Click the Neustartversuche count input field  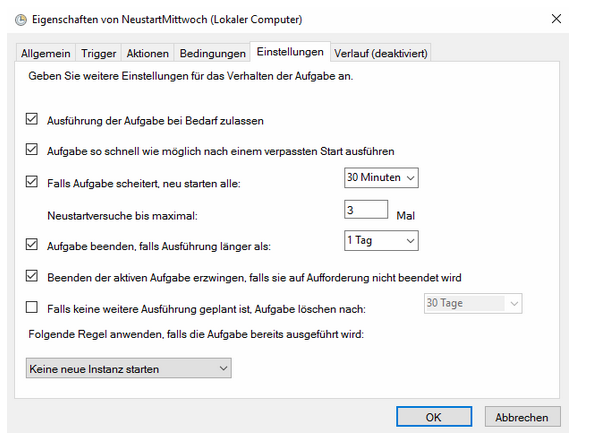click(366, 209)
